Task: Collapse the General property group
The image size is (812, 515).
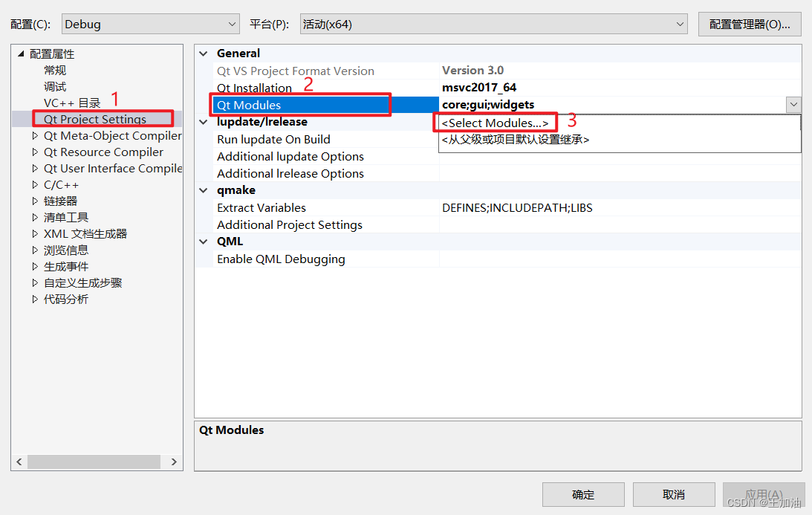Action: (x=204, y=54)
